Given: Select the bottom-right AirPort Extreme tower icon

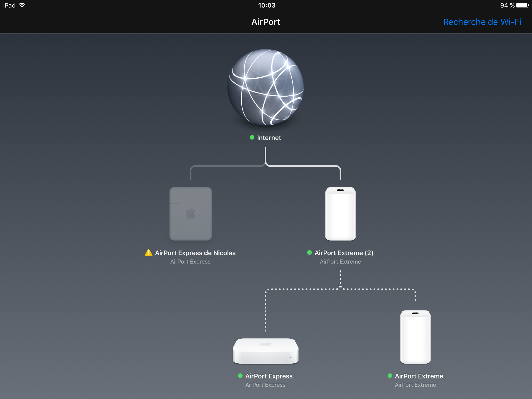Looking at the screenshot, I should click(415, 337).
